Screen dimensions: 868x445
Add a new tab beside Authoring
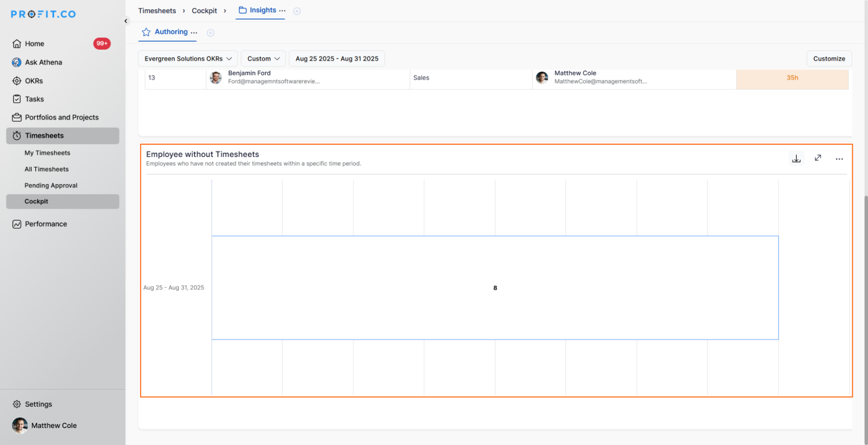tap(211, 33)
